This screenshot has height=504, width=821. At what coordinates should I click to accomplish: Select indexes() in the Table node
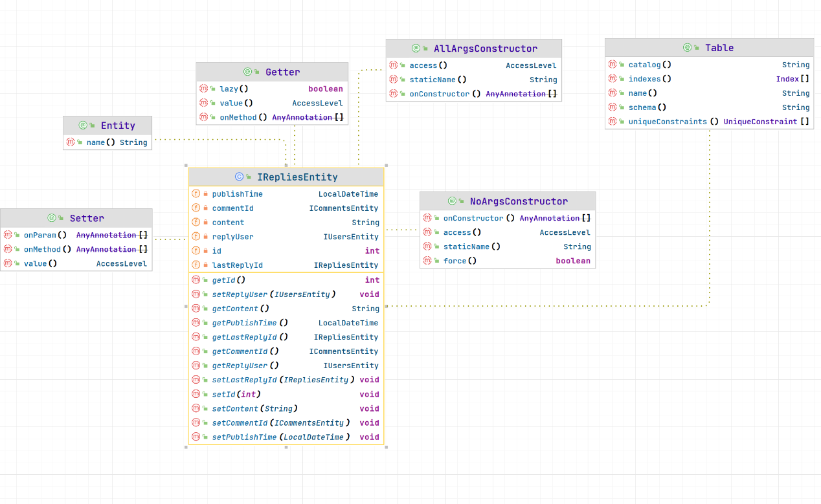coord(709,79)
